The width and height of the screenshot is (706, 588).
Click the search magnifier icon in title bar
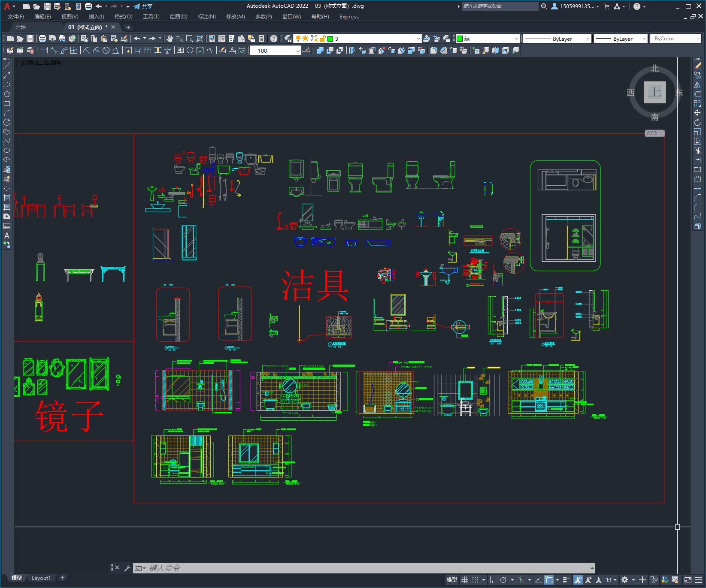(544, 6)
